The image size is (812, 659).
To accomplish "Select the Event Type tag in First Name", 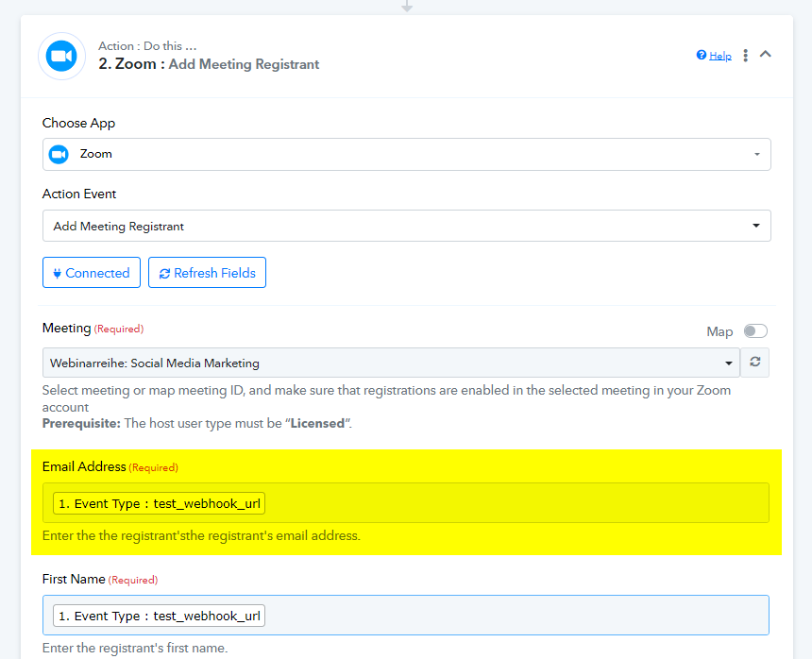I will 159,616.
